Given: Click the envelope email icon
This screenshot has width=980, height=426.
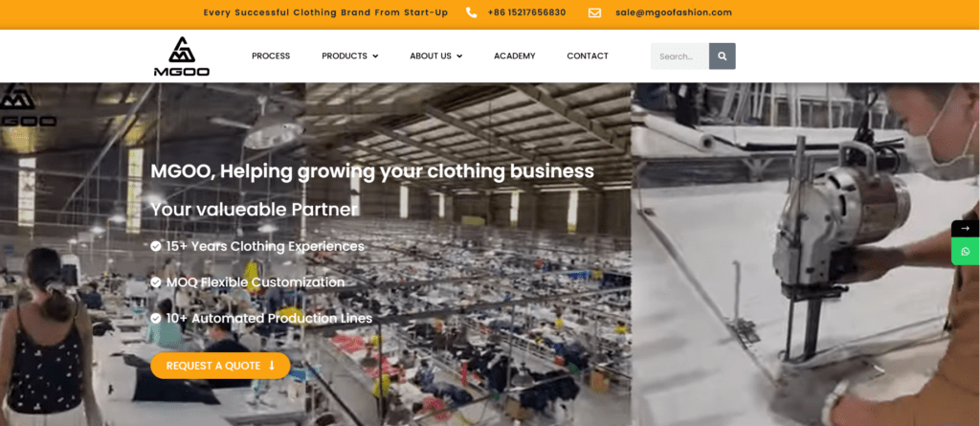Looking at the screenshot, I should pos(594,12).
